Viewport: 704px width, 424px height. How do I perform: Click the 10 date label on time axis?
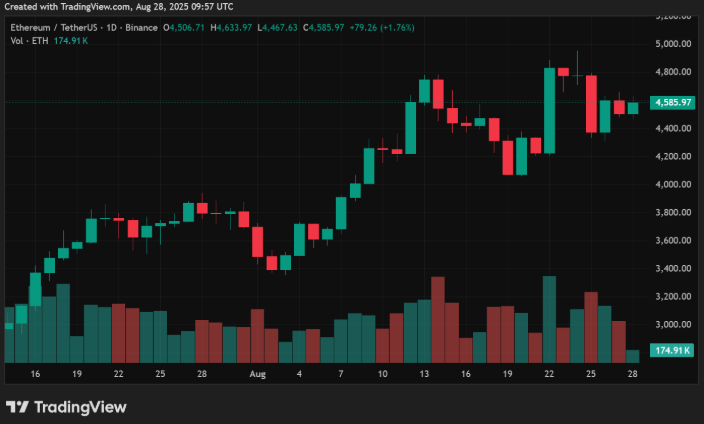(x=383, y=374)
